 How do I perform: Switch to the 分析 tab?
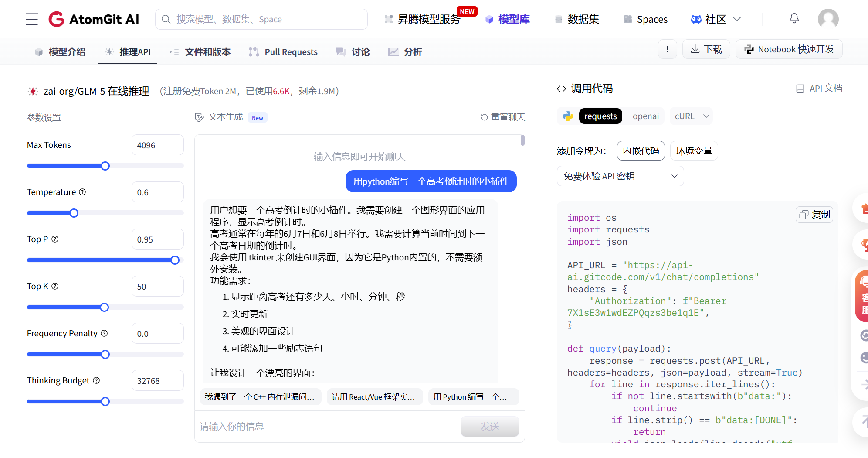(x=405, y=52)
